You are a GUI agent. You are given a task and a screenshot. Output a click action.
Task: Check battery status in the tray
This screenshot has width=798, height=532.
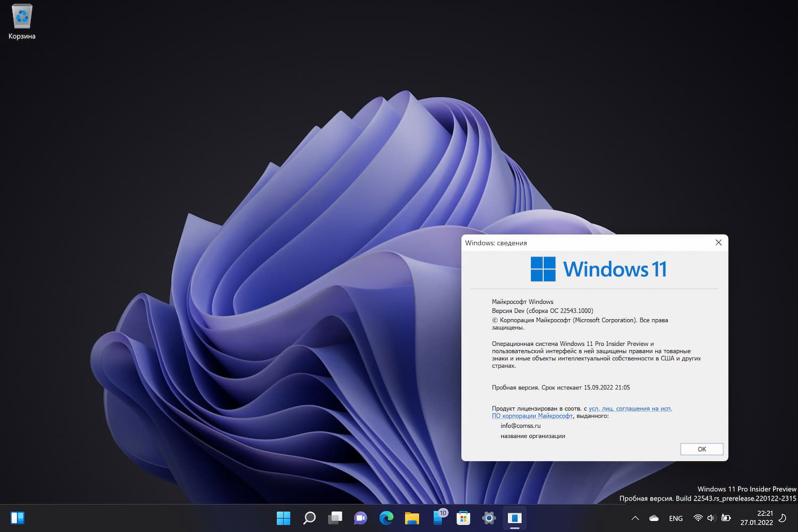tap(727, 518)
